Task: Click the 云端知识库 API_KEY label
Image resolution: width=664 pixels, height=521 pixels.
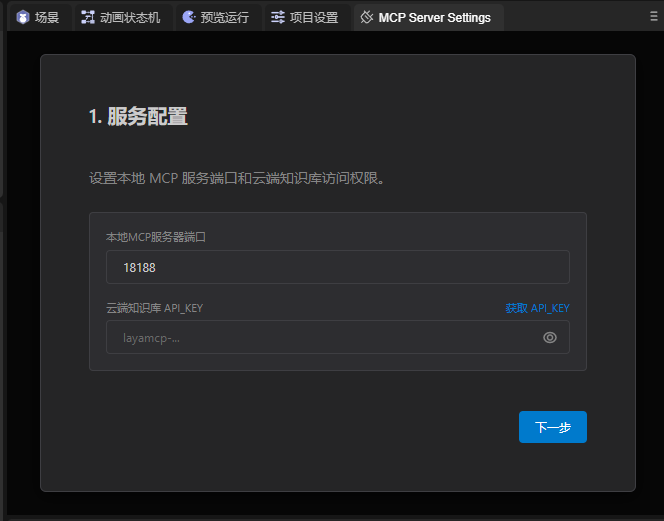Action: [154, 308]
